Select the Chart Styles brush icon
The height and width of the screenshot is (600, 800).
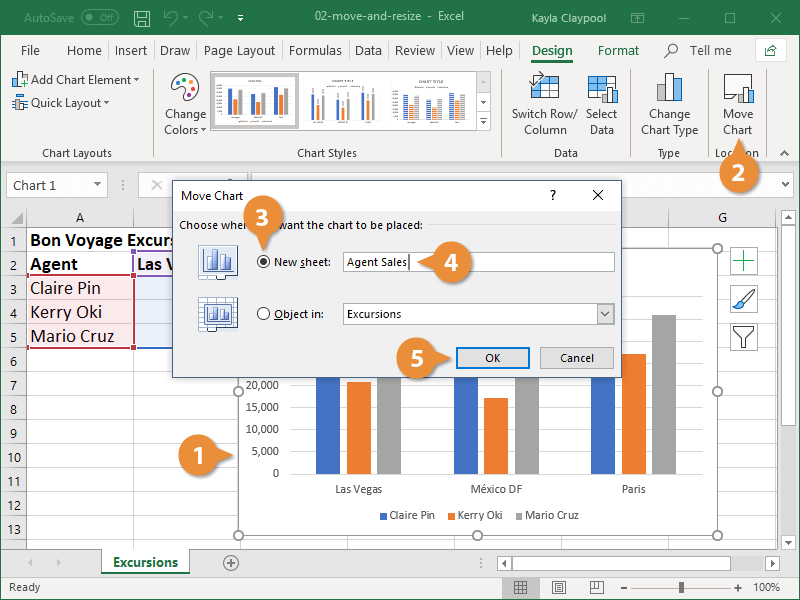tap(743, 298)
